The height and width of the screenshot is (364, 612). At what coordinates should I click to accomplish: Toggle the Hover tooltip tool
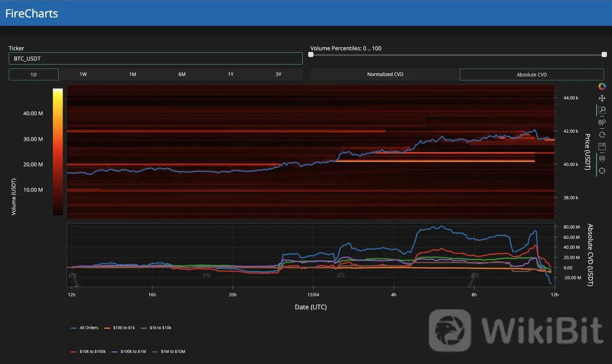tap(602, 159)
